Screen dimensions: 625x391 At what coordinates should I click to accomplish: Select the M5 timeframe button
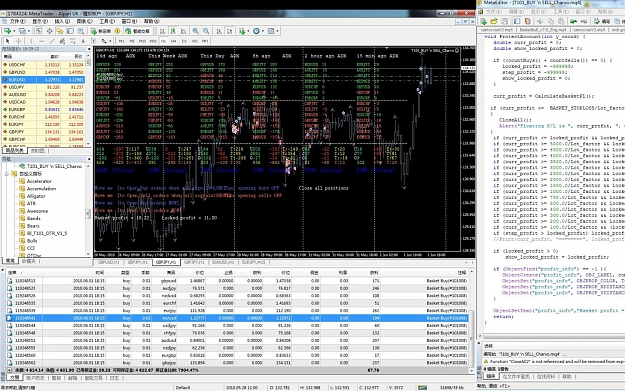click(x=132, y=41)
